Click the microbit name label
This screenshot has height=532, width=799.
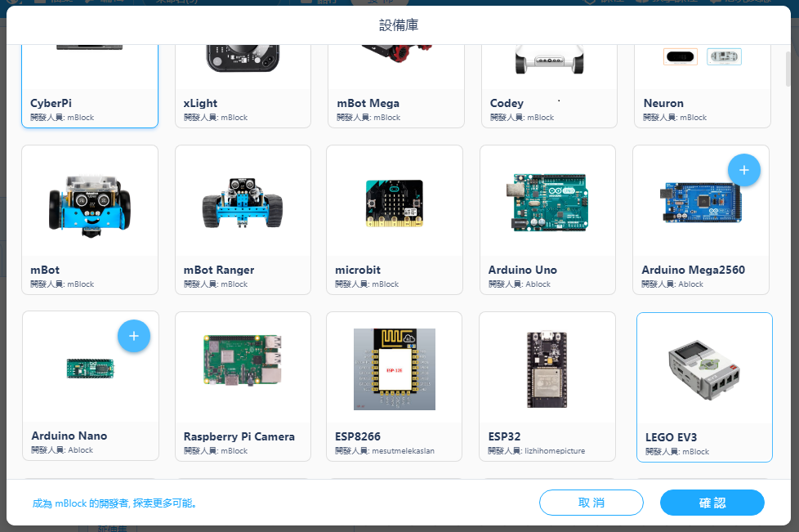coord(358,270)
